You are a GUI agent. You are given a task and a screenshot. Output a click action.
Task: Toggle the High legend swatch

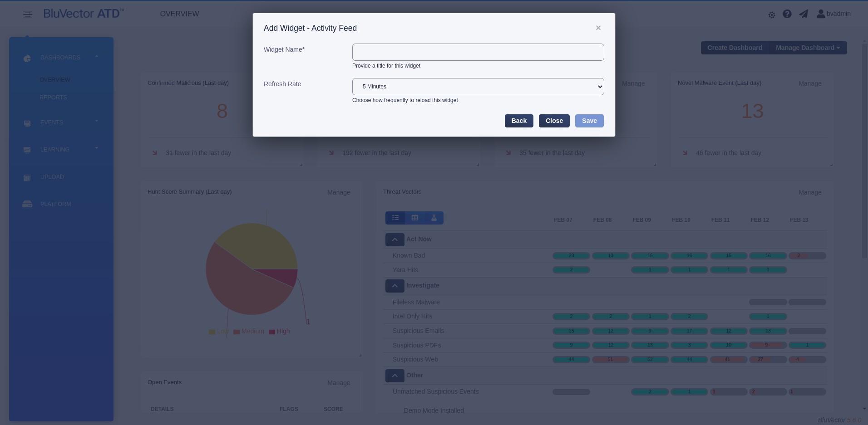pos(272,332)
